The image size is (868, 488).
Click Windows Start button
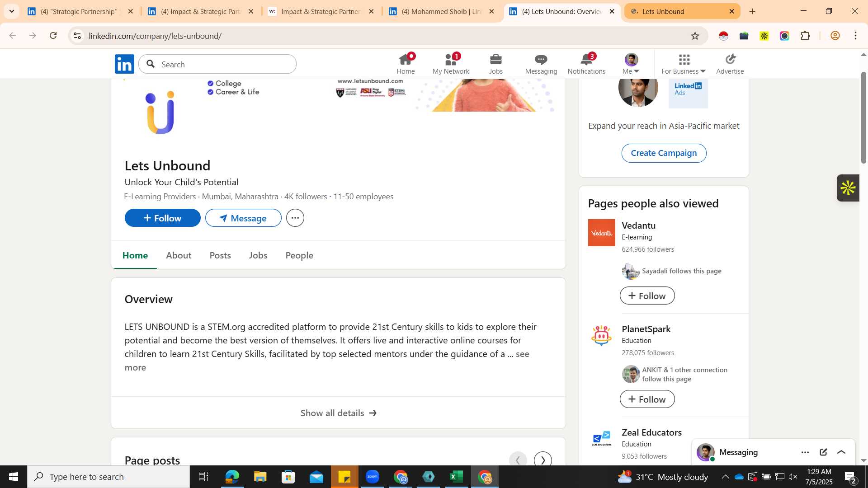(13, 477)
